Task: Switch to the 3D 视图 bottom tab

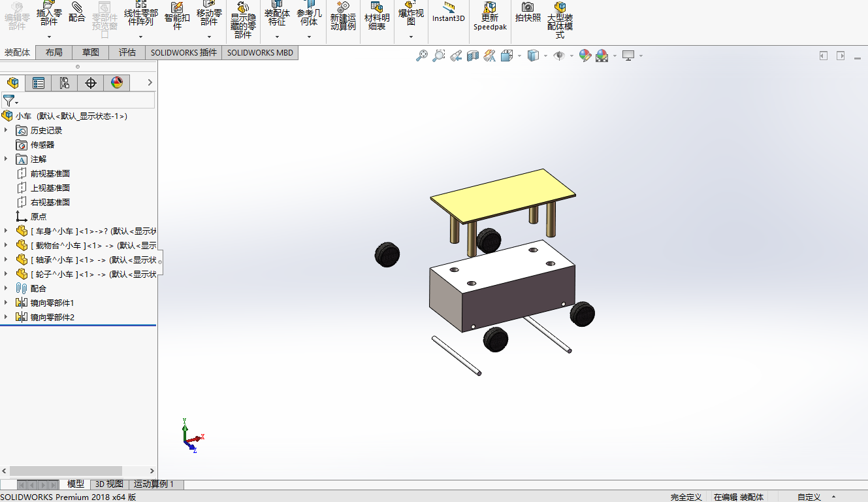Action: 109,484
